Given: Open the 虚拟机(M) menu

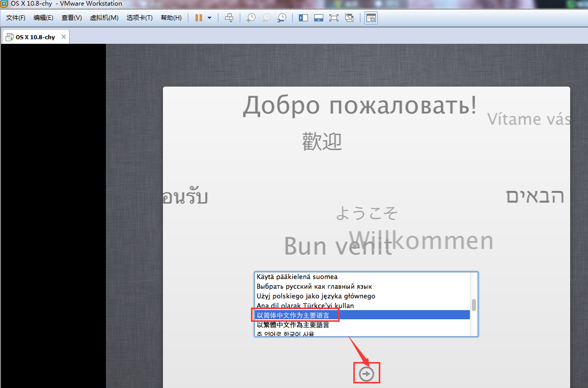Looking at the screenshot, I should coord(104,18).
